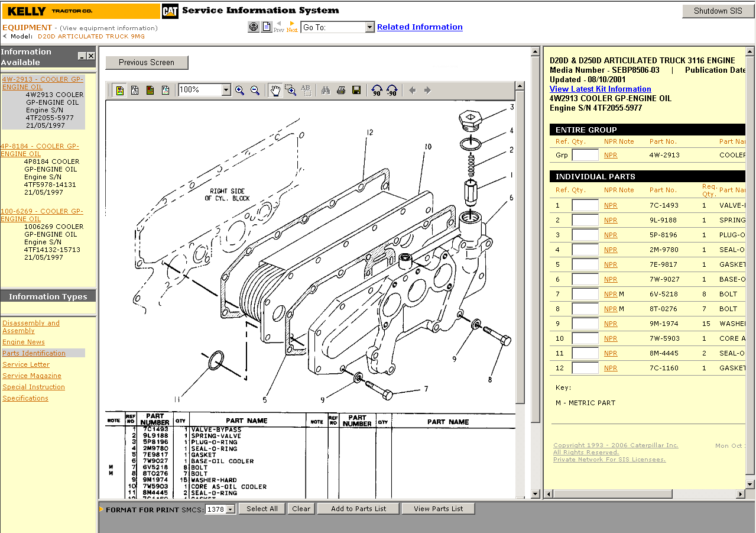The image size is (756, 533).
Task: Zoom in with the plus magnifier
Action: coord(239,90)
